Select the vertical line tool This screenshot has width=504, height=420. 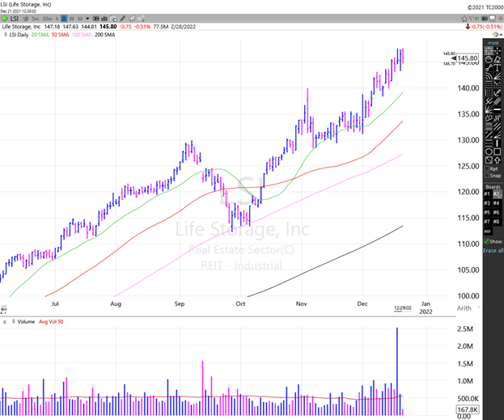(x=498, y=142)
